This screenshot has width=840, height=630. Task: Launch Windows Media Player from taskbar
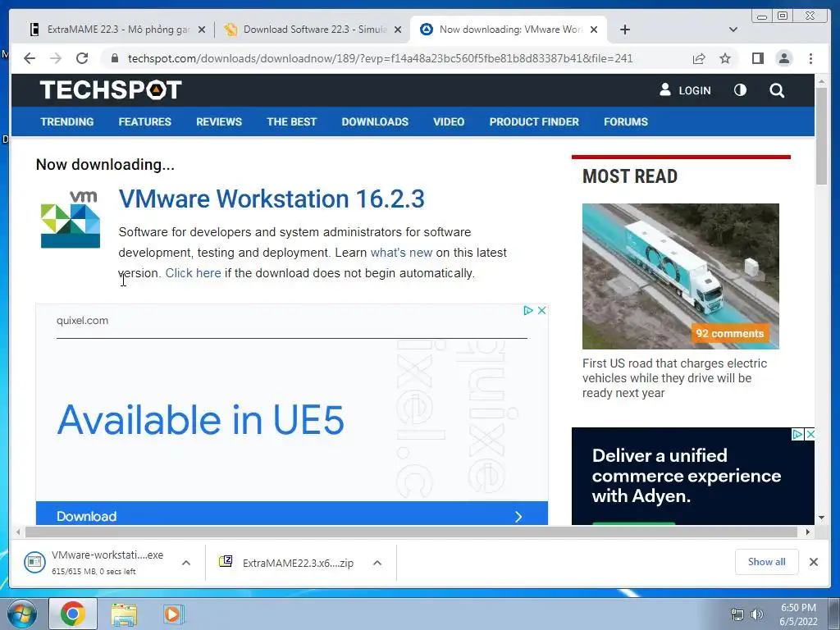[x=172, y=614]
